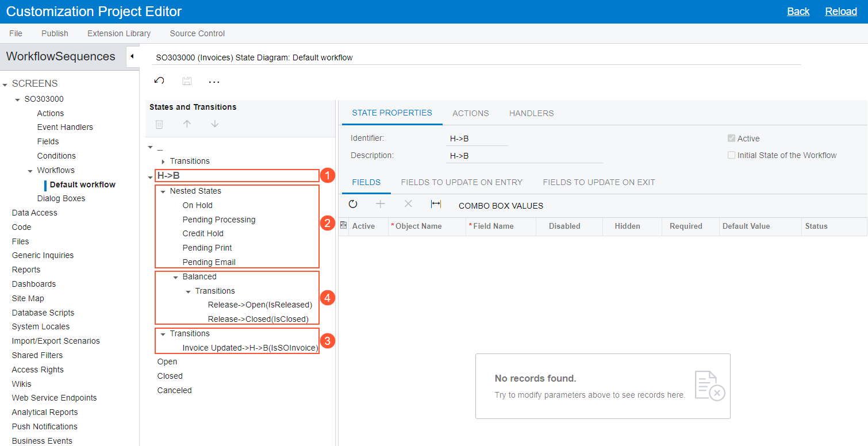
Task: Click the delete trash icon under States and Transitions
Action: (159, 124)
